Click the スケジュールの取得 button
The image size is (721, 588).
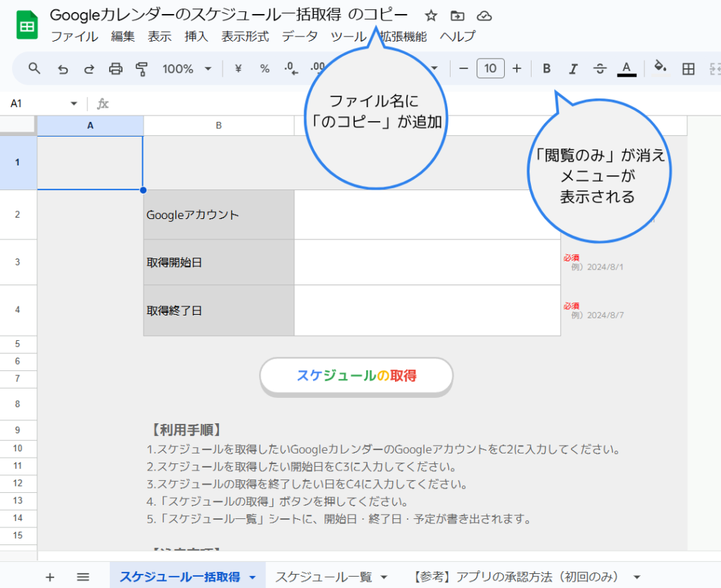(356, 376)
